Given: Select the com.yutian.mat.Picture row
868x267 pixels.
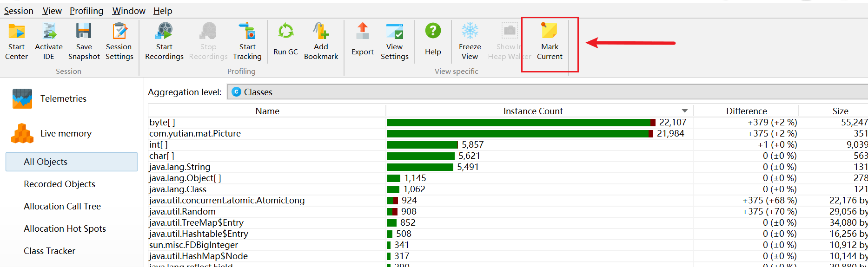Looking at the screenshot, I should pyautogui.click(x=195, y=134).
